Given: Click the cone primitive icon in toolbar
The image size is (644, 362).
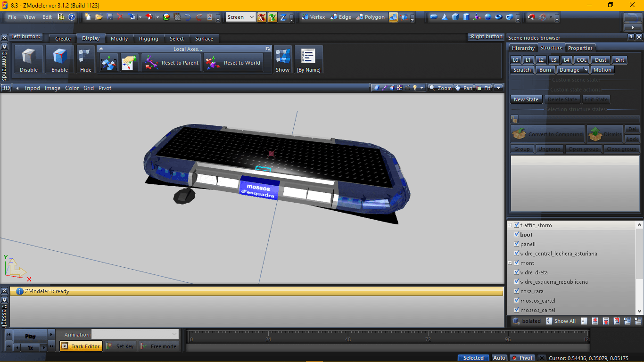Looking at the screenshot, I should click(444, 17).
